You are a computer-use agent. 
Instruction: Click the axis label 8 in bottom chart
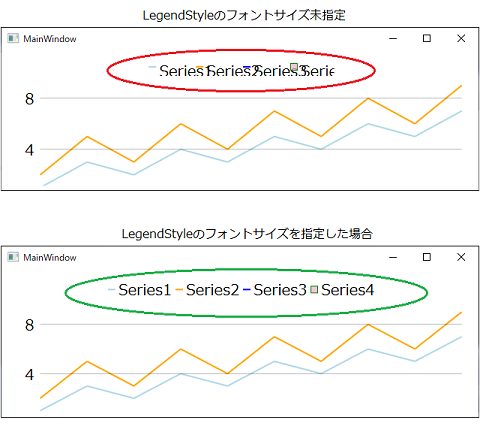(29, 325)
